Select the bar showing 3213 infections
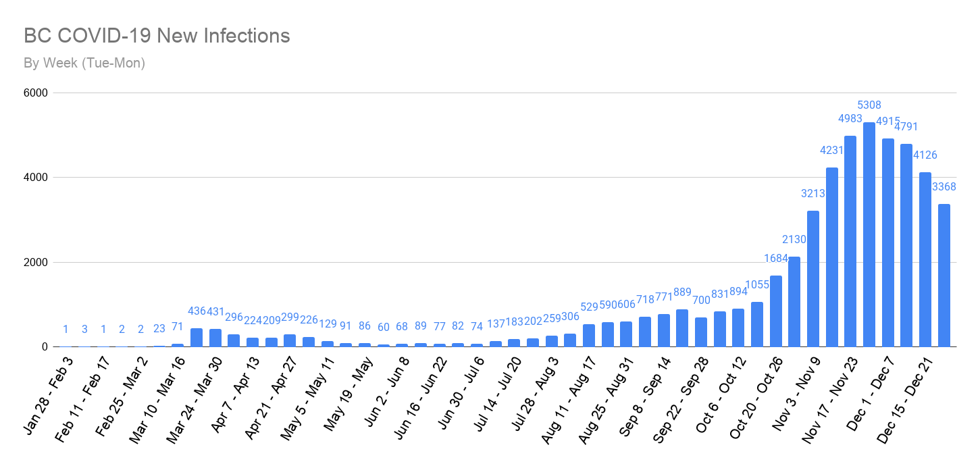Viewport: 980px width, 466px height. pos(813,280)
